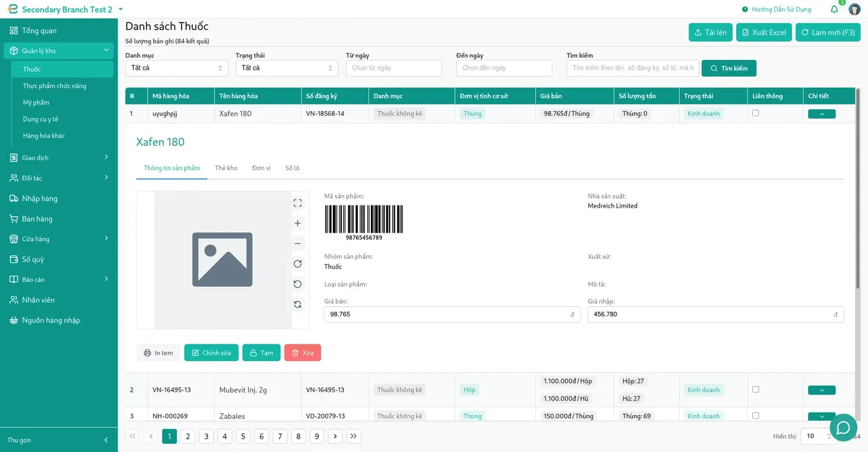The height and width of the screenshot is (452, 868).
Task: Expand the Đối tác sidebar menu
Action: click(58, 178)
